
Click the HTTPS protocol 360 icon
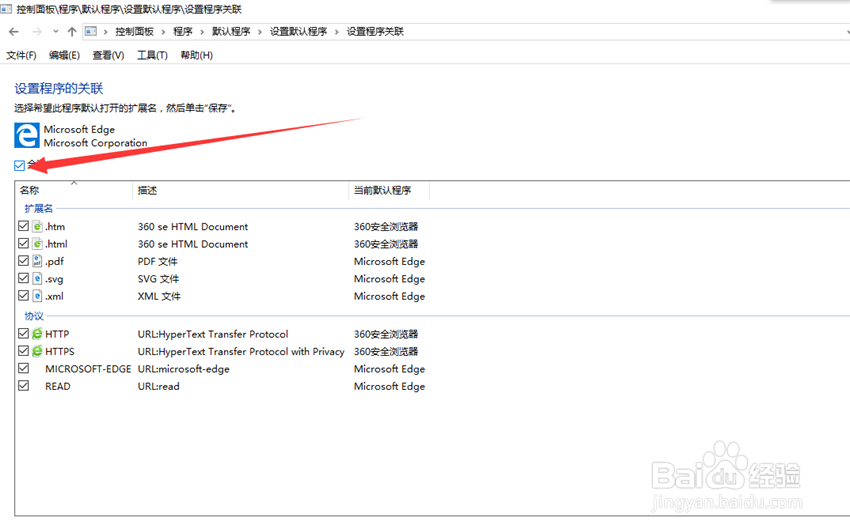[x=37, y=351]
